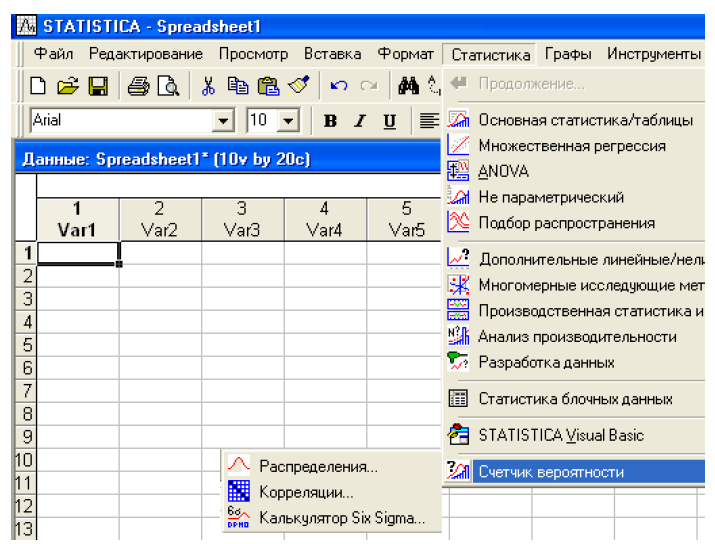Screen dimensions: 715x544
Task: Click the Статистика блочных данных icon
Action: [458, 399]
